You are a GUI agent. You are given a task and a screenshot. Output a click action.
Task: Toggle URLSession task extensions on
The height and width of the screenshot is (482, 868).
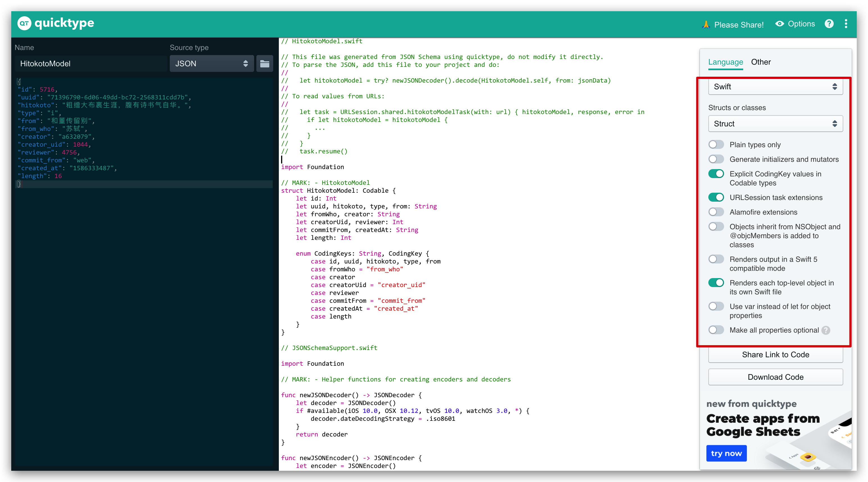pos(716,197)
